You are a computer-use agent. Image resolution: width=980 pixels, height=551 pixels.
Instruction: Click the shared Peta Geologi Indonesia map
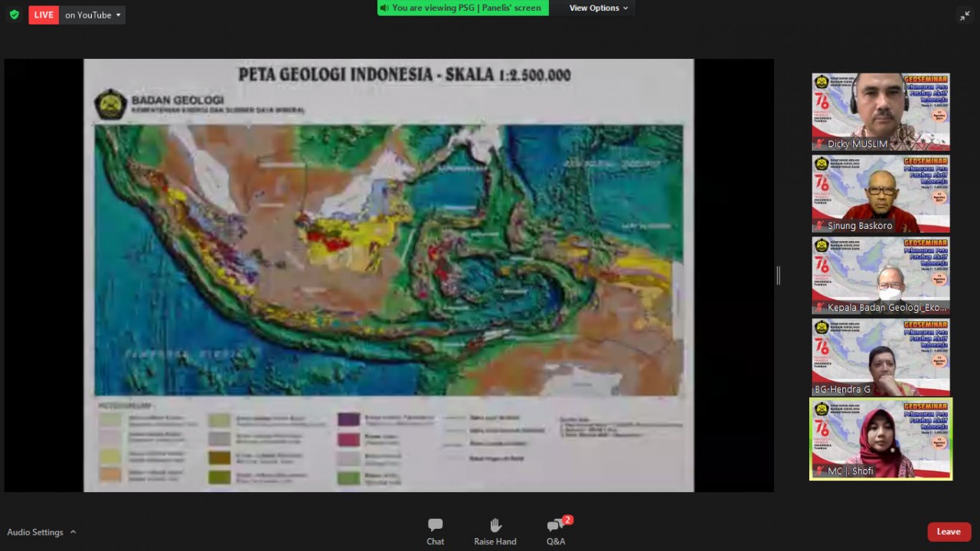[x=388, y=260]
